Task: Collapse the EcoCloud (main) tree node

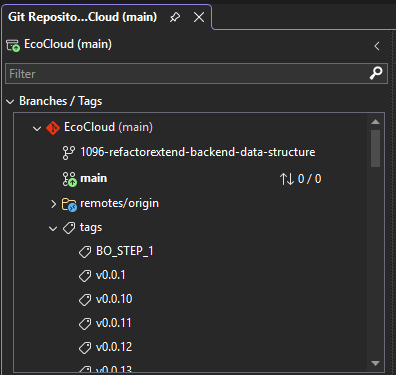Action: (37, 128)
